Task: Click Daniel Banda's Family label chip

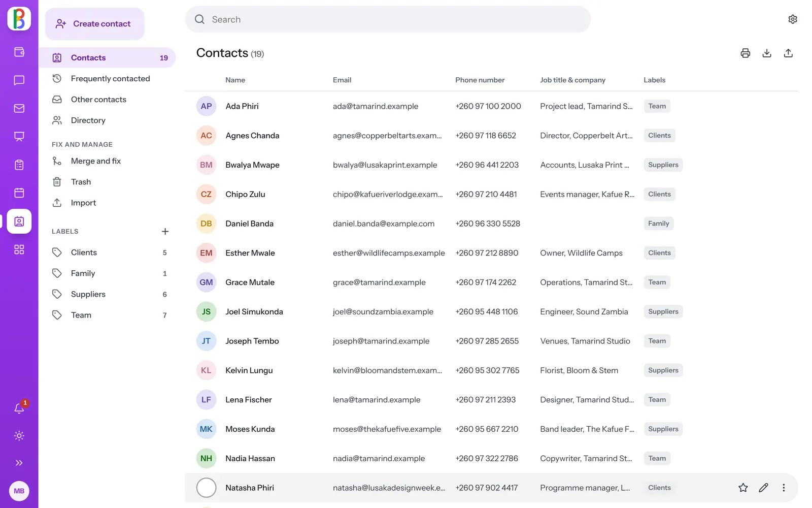Action: click(658, 224)
